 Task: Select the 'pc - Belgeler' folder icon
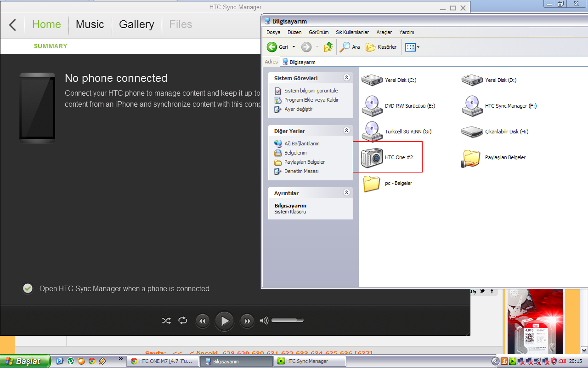(x=372, y=183)
